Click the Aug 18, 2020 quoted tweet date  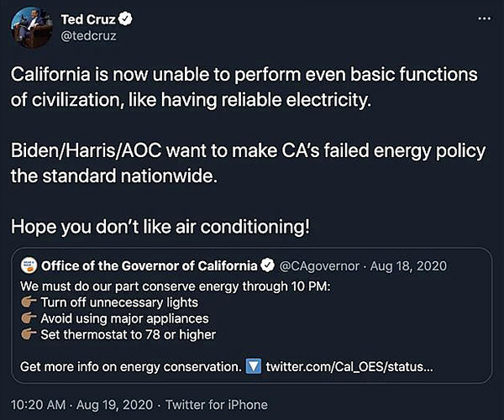(408, 266)
